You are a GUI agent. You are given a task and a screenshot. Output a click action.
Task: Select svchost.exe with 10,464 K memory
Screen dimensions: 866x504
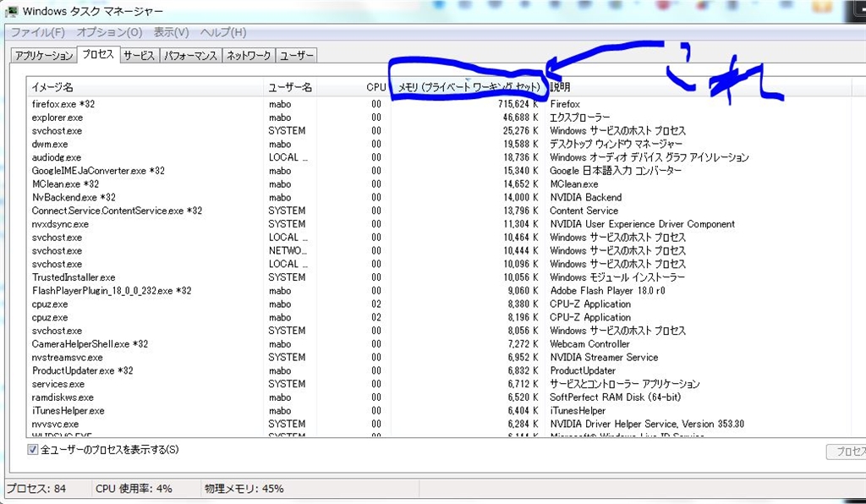pos(439,238)
